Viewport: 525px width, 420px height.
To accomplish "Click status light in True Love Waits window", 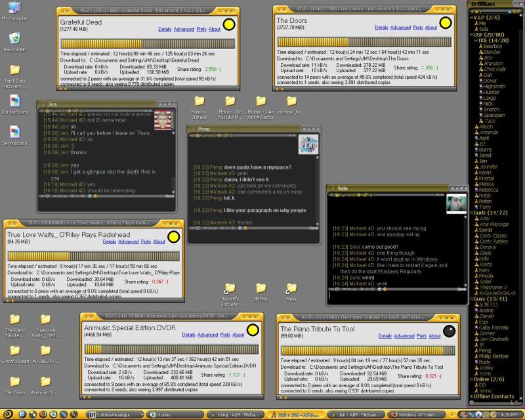I will click(x=173, y=237).
